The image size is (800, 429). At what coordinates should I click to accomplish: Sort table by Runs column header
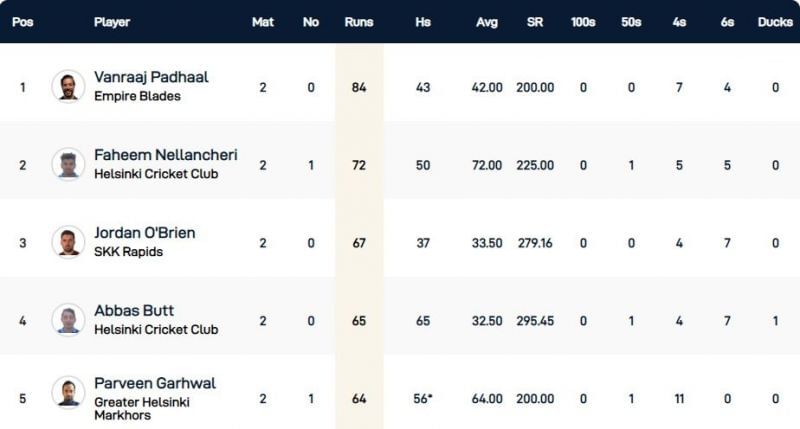coord(359,22)
